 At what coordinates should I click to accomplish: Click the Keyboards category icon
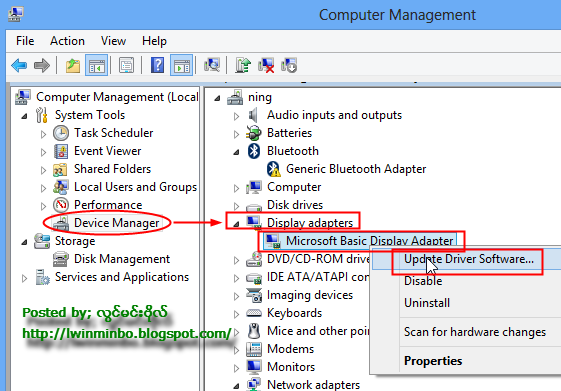pos(254,313)
